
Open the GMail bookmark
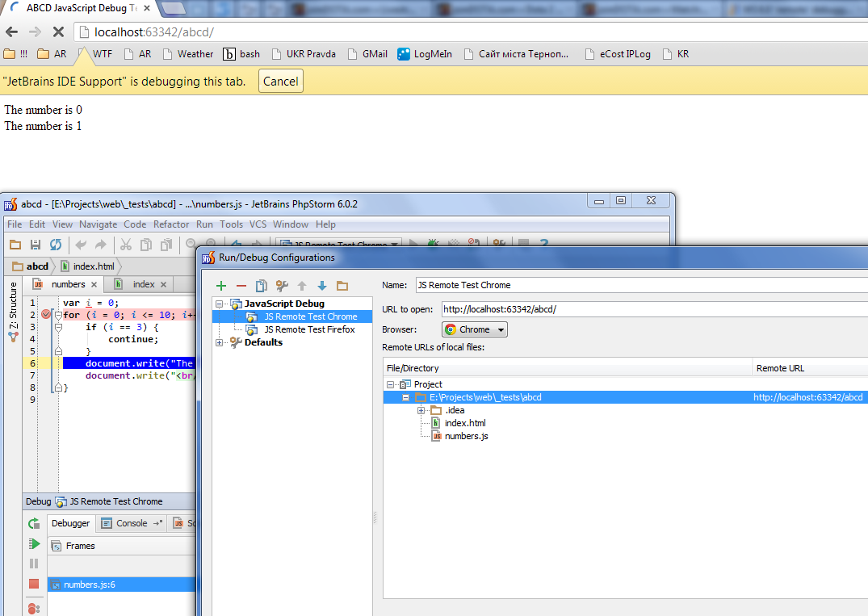[x=367, y=53]
